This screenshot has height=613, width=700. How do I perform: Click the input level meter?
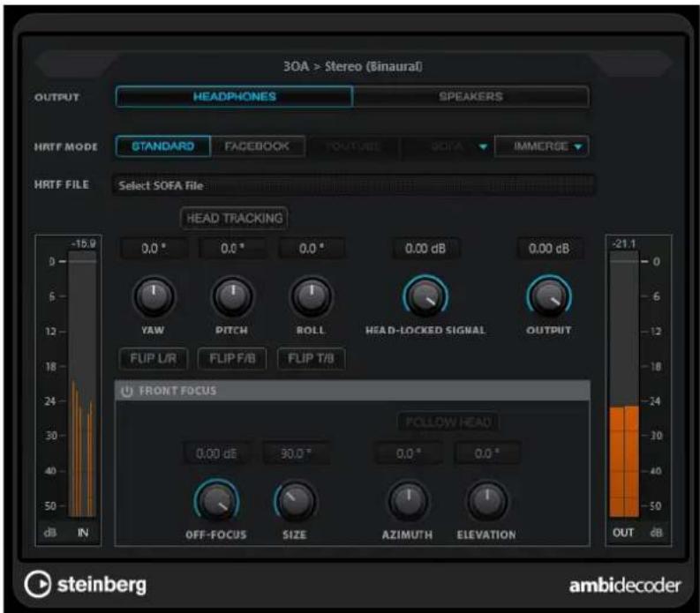pos(82,384)
